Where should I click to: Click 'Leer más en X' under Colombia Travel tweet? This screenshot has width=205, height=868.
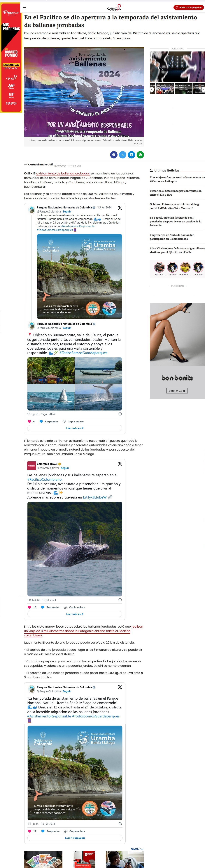click(x=75, y=614)
